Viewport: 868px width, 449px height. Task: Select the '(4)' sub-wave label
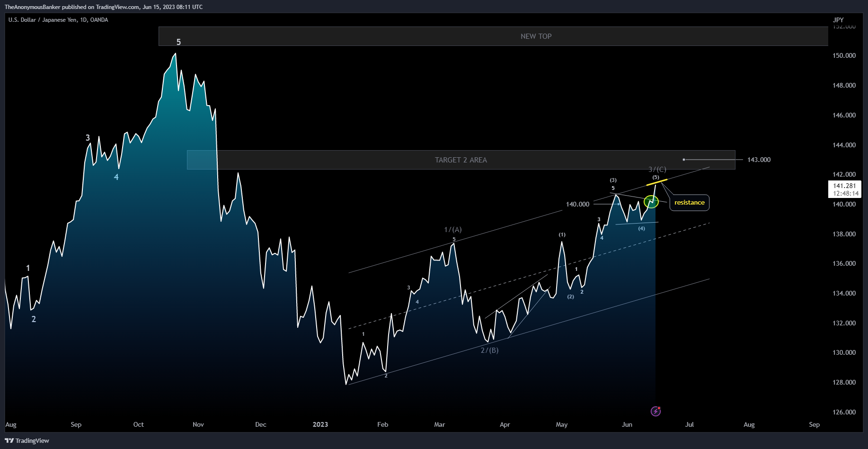(x=641, y=228)
